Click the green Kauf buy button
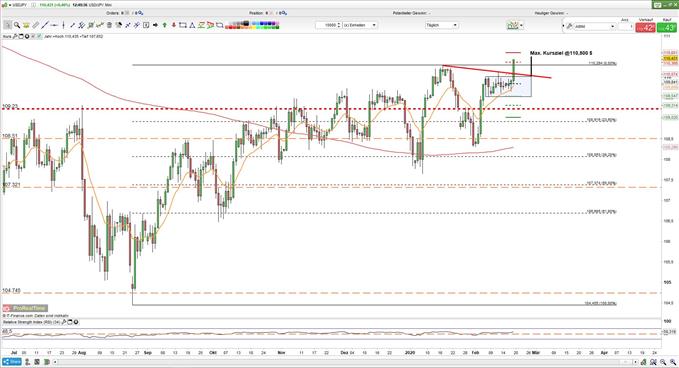 [667, 27]
